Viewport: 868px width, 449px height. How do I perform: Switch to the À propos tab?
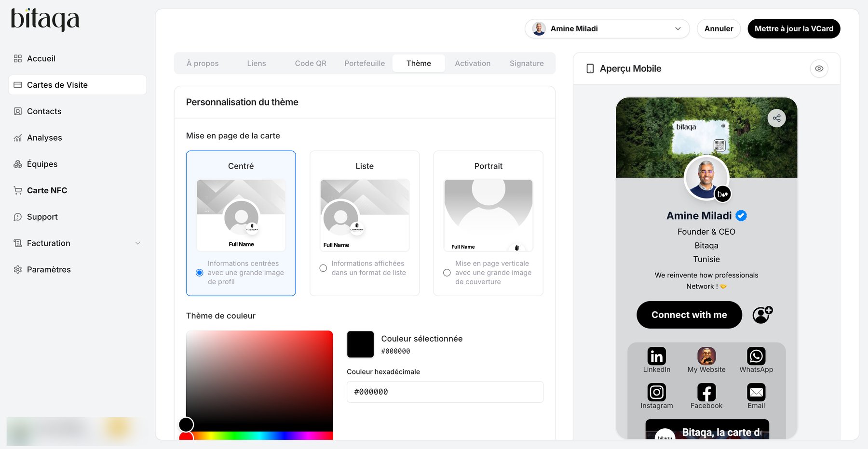[x=203, y=64]
